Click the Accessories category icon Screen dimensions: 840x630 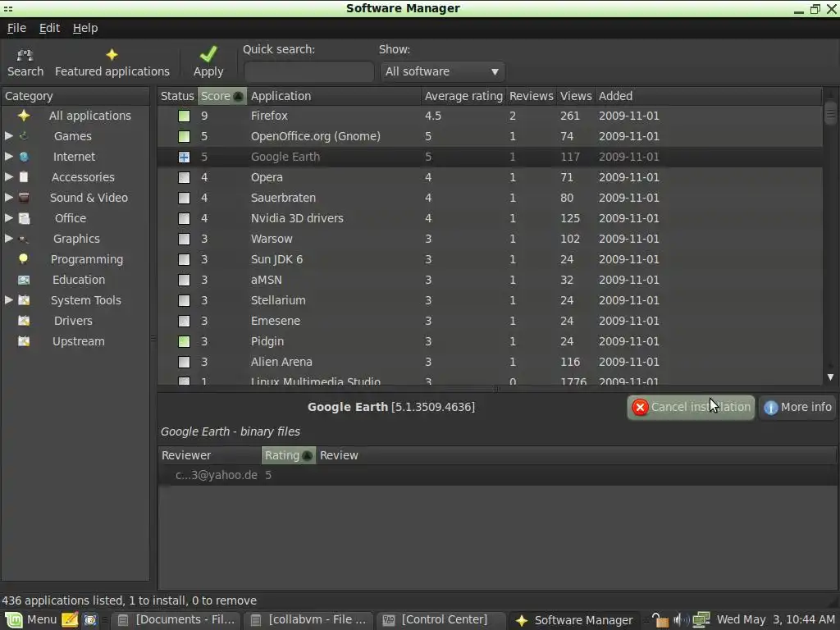24,177
